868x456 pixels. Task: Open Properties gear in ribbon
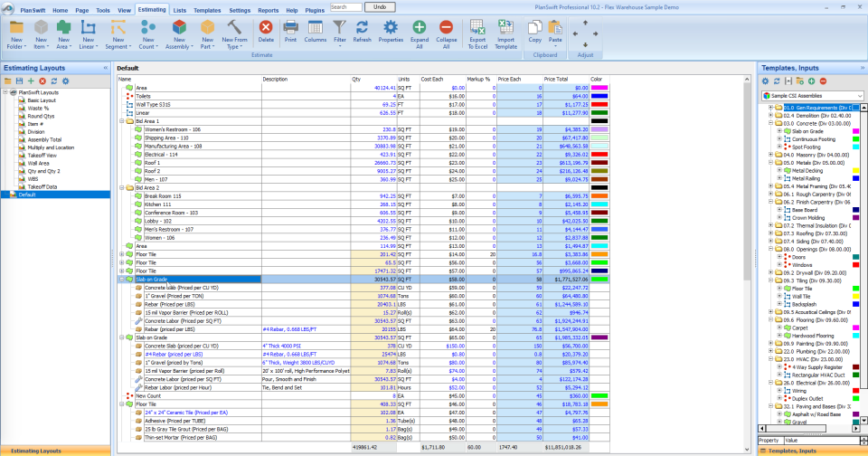tap(391, 27)
